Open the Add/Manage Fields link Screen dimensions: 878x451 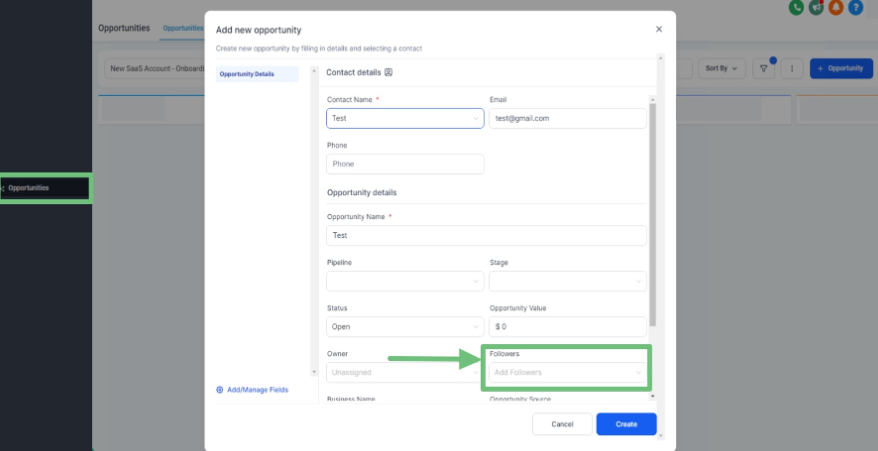tap(258, 390)
